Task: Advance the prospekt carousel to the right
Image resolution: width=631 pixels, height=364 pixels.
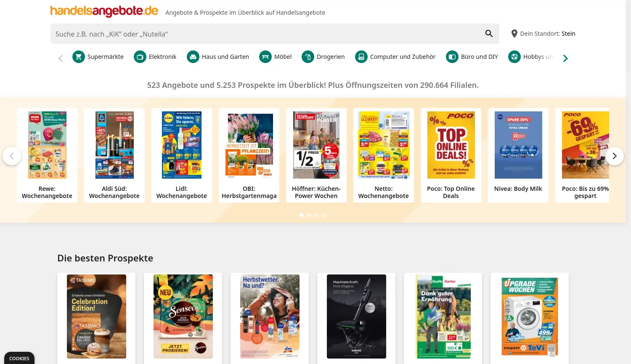Action: (615, 156)
